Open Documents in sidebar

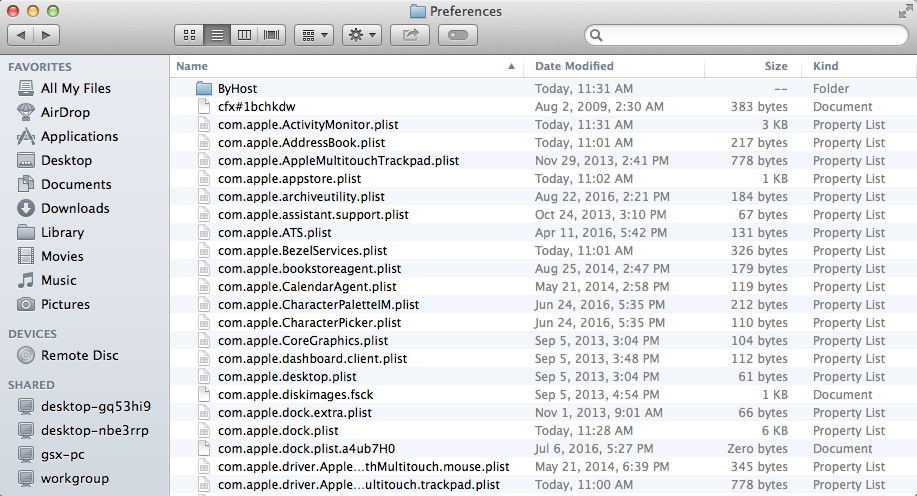[76, 184]
